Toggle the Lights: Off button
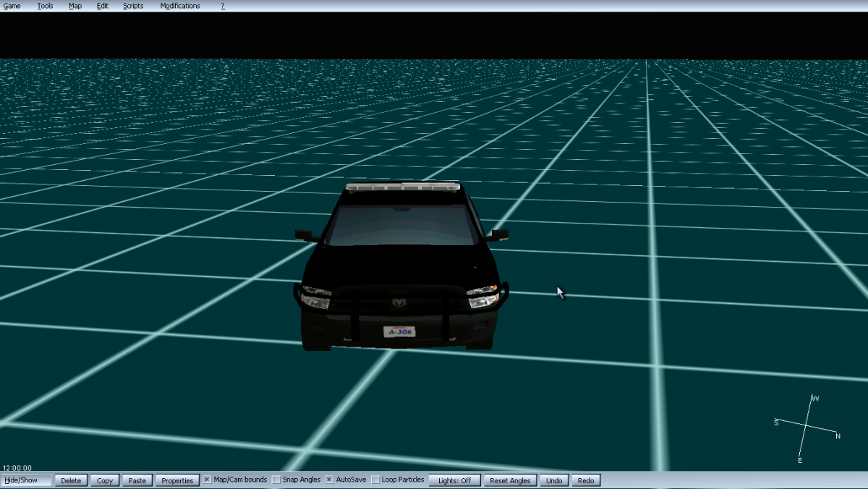868x489 pixels. click(x=454, y=480)
